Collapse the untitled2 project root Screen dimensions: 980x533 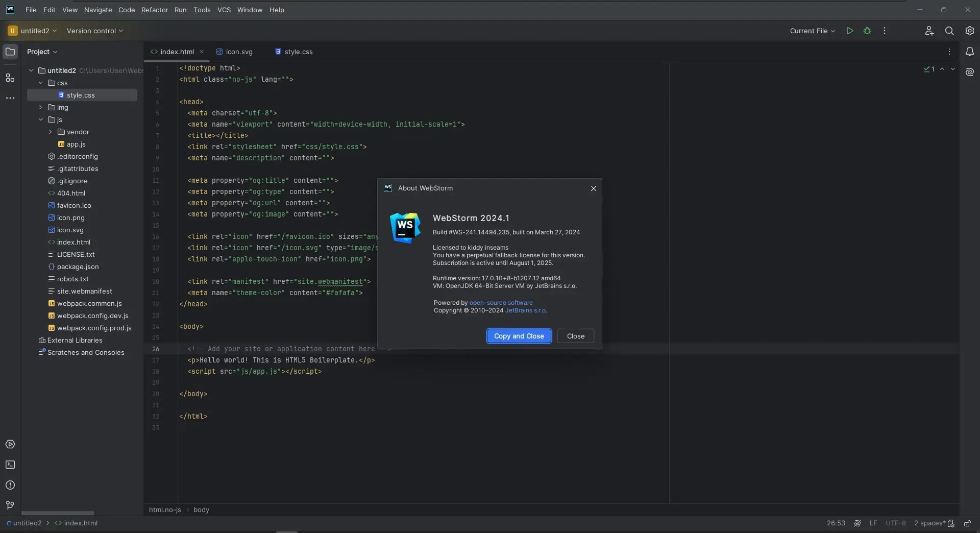pyautogui.click(x=31, y=70)
